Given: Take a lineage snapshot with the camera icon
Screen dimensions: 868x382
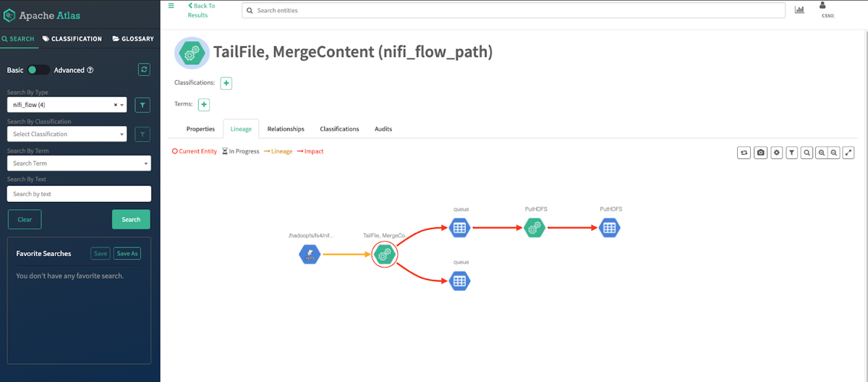Looking at the screenshot, I should [x=761, y=153].
